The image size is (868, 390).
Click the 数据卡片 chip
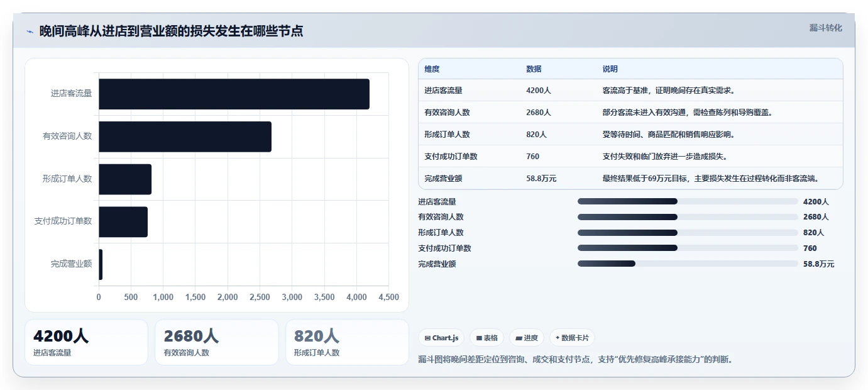[x=572, y=338]
